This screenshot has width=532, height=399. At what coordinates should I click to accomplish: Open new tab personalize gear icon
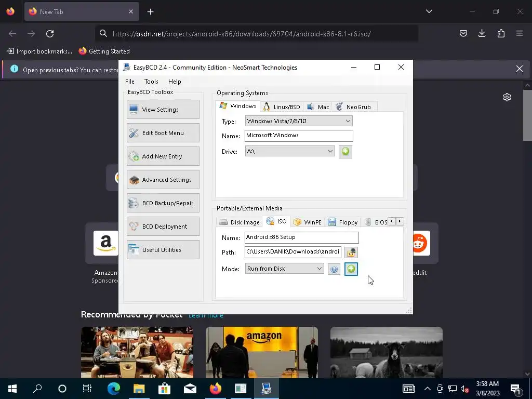[507, 97]
